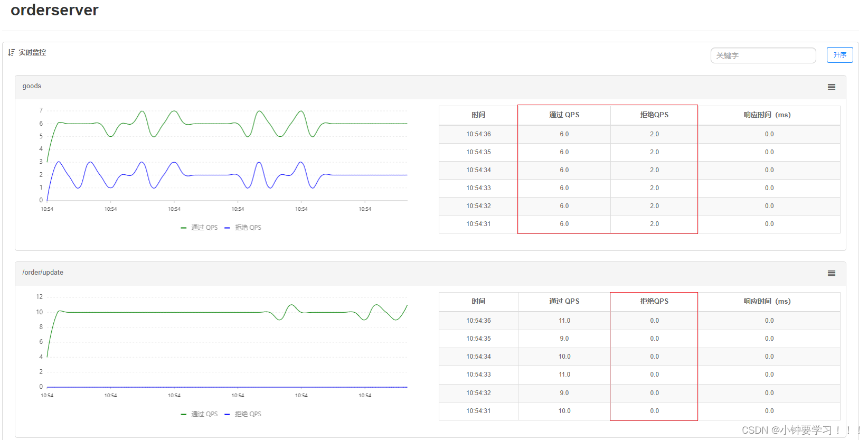Toggle 通过 QPS legend in goods chart

(199, 228)
